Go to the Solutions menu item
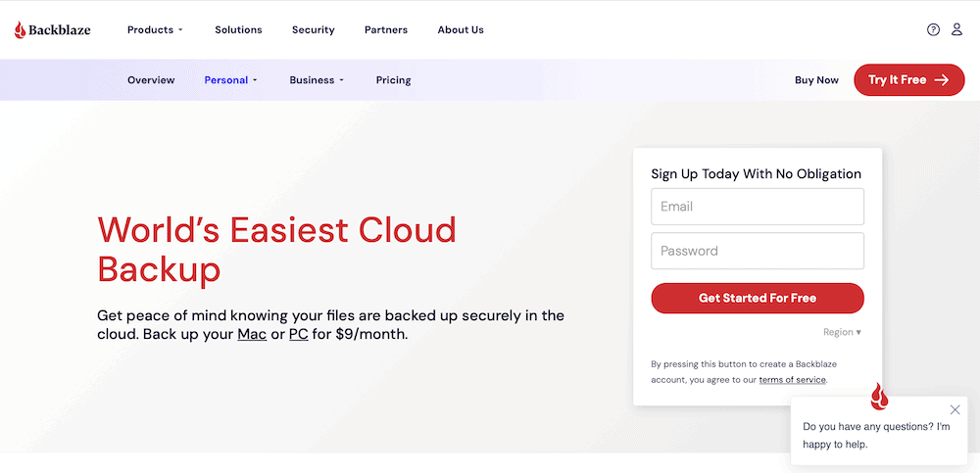 [238, 30]
